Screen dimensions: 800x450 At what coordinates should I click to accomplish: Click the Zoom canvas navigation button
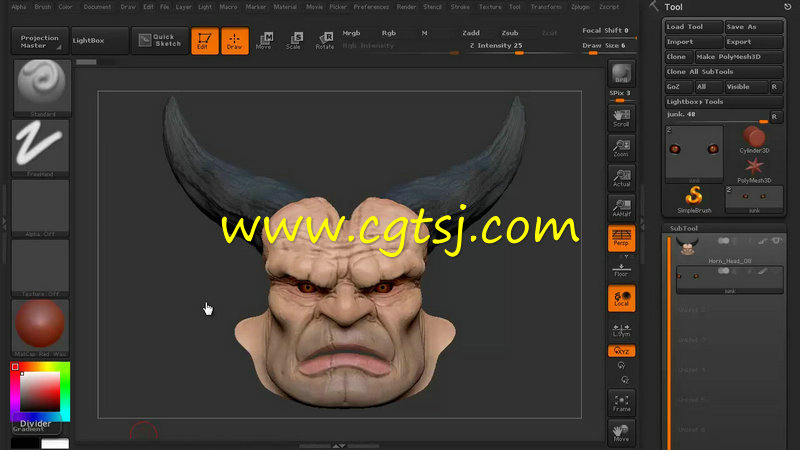(x=621, y=148)
